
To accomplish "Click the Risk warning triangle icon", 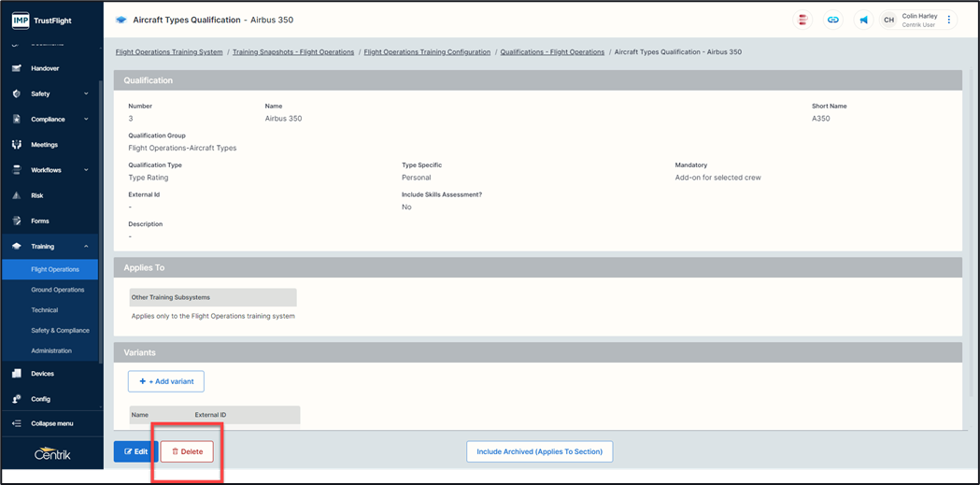I will click(x=17, y=196).
